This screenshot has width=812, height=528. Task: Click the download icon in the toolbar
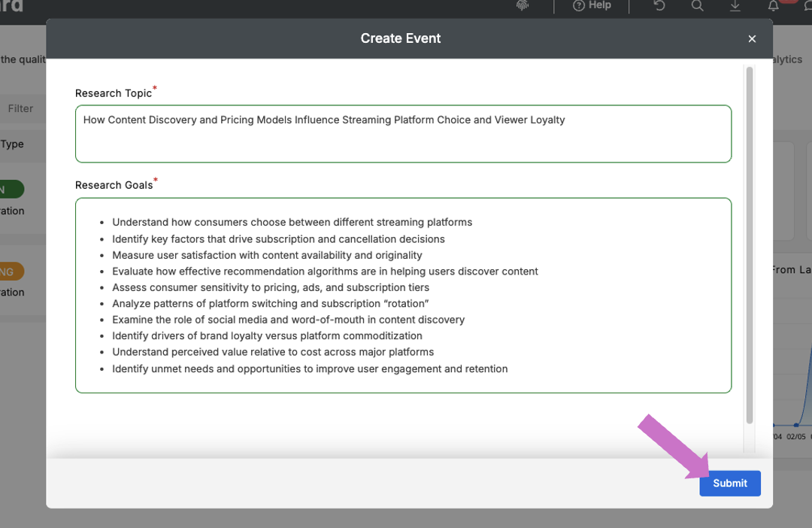click(x=735, y=6)
